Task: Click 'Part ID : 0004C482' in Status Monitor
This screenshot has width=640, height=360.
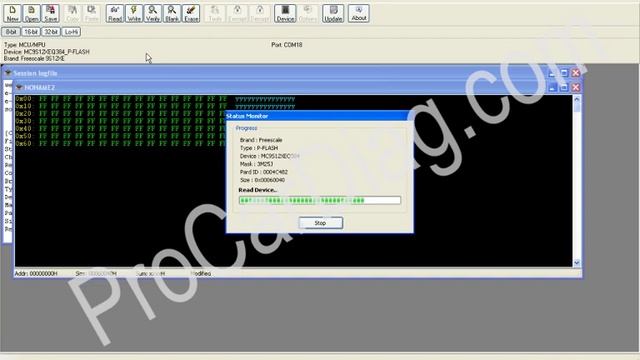Action: tap(264, 172)
